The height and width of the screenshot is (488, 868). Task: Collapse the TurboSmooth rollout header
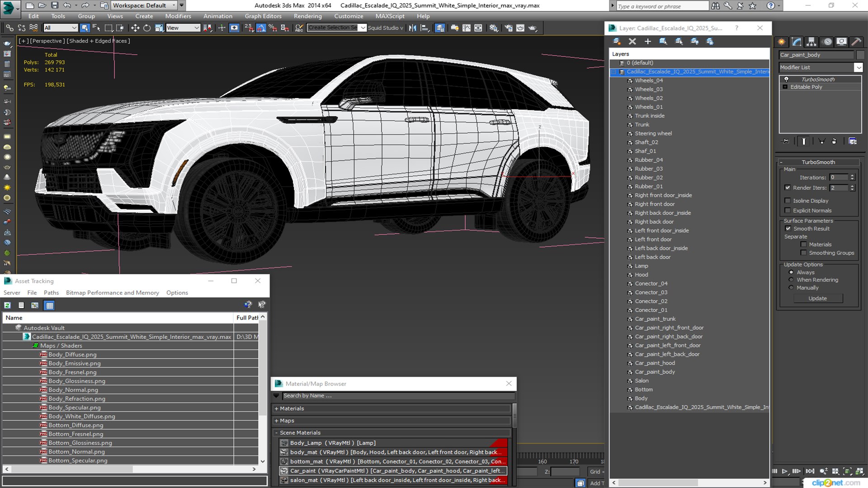pos(818,162)
